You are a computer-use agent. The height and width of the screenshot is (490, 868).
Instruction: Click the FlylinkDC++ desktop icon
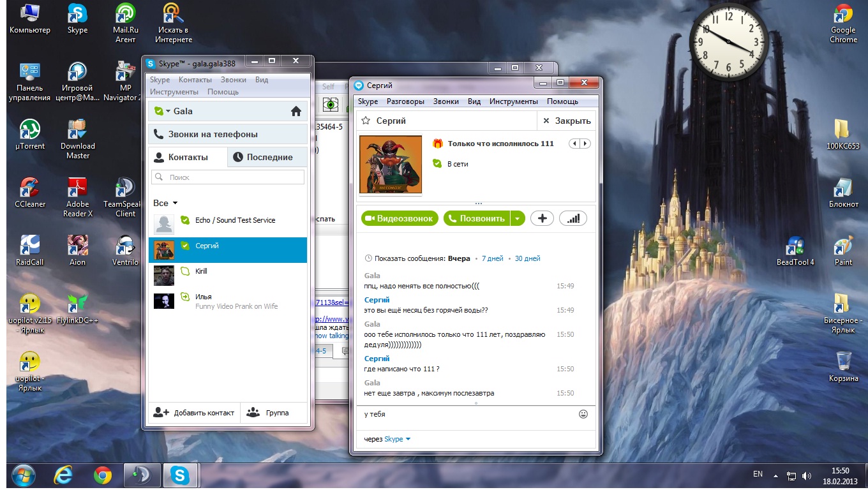[x=77, y=309]
